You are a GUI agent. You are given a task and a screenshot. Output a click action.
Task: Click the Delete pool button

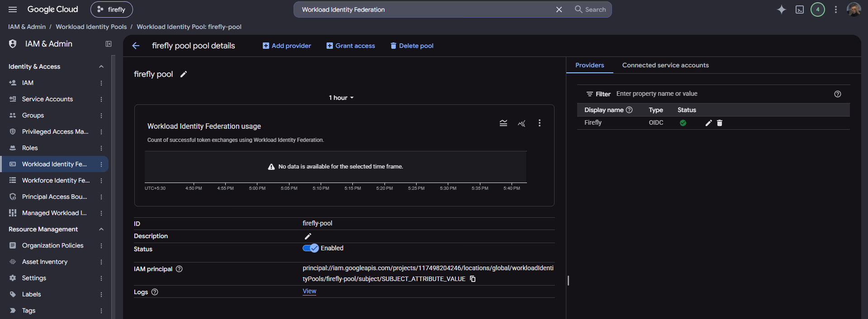[x=412, y=46]
